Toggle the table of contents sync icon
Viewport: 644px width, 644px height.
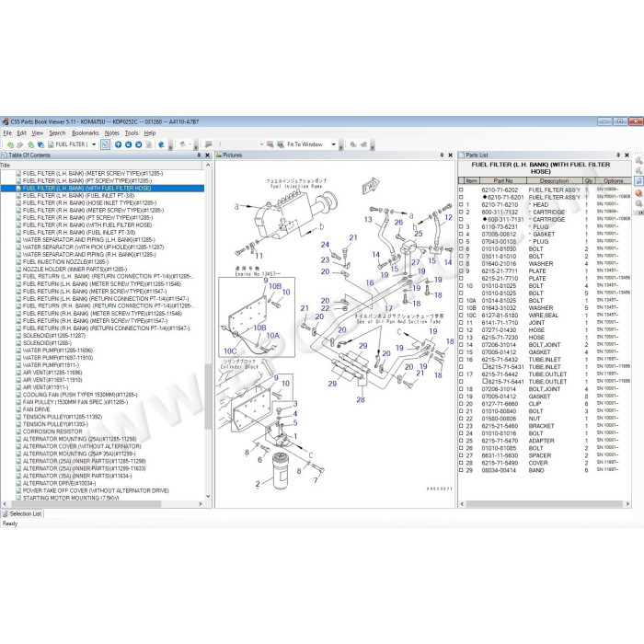tap(105, 144)
